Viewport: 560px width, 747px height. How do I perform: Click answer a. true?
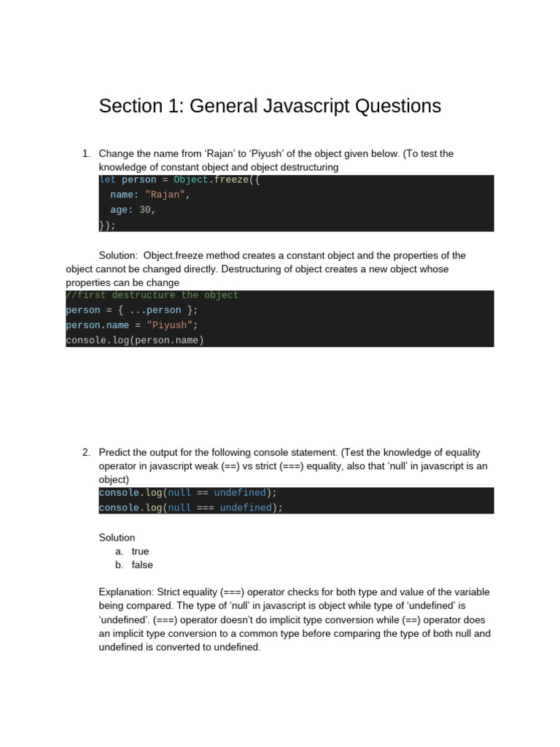point(132,551)
